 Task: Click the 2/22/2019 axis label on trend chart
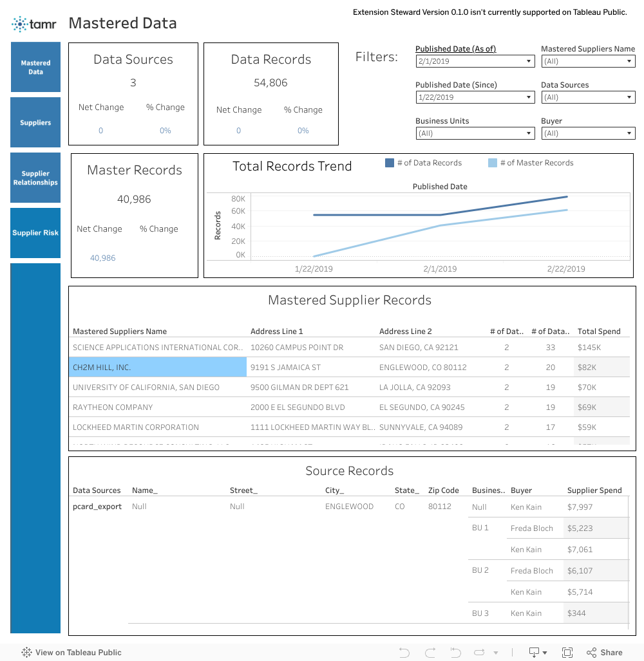click(x=566, y=269)
